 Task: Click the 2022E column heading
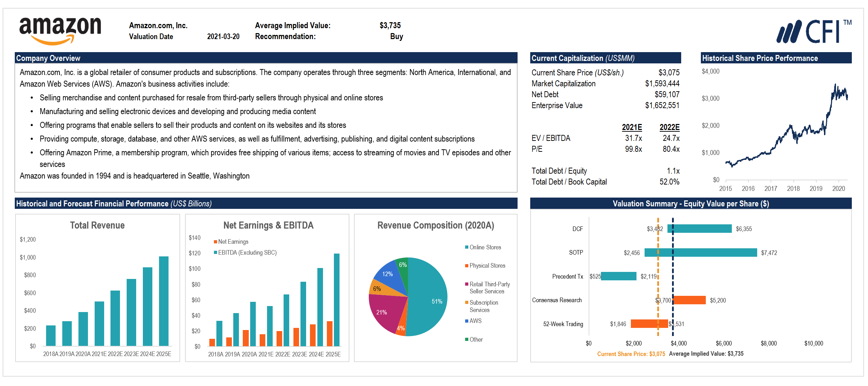click(x=669, y=127)
